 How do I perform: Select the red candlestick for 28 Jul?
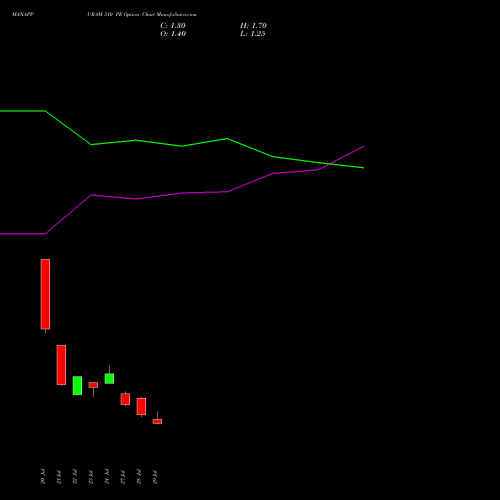pos(141,406)
